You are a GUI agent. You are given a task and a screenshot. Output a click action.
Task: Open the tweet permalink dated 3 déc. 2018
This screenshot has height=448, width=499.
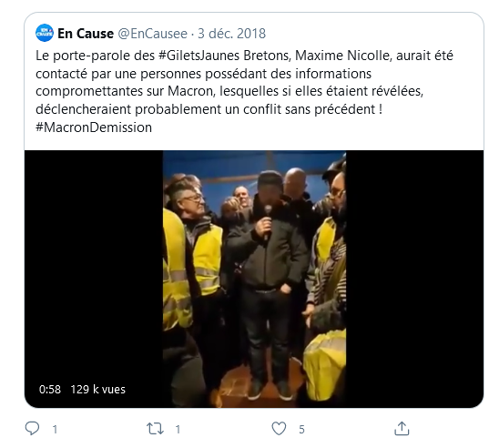point(231,34)
